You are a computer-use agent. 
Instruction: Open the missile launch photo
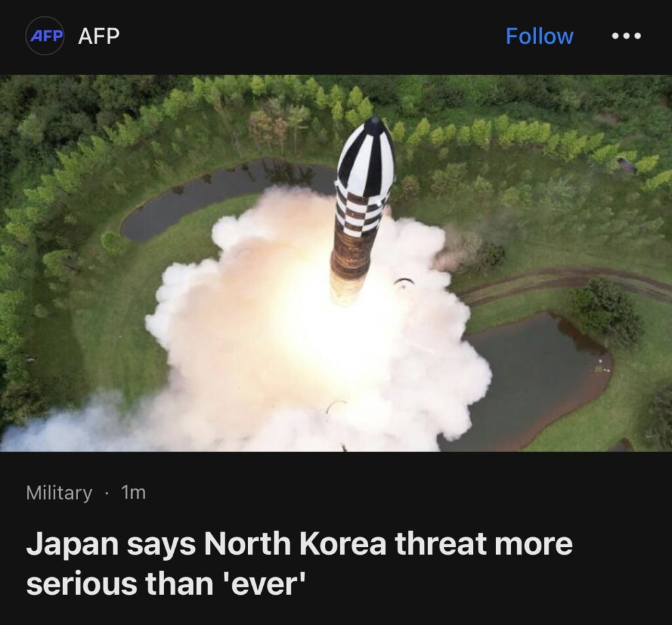tap(336, 263)
